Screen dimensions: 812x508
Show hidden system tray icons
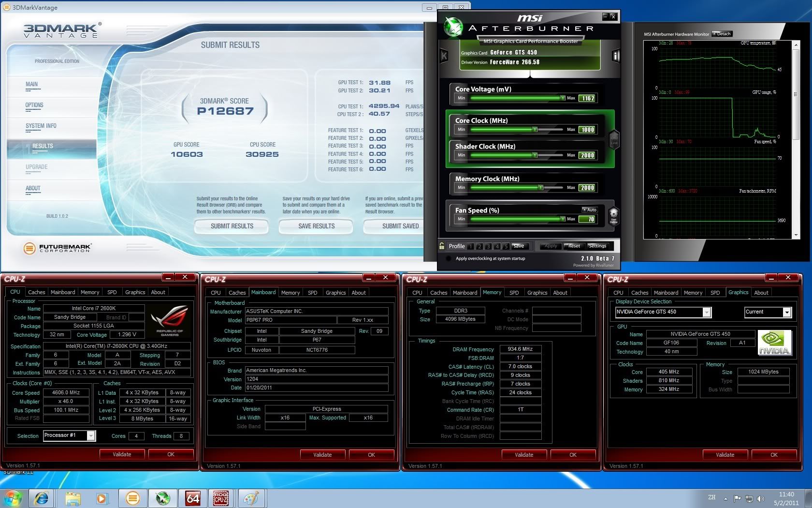(725, 498)
